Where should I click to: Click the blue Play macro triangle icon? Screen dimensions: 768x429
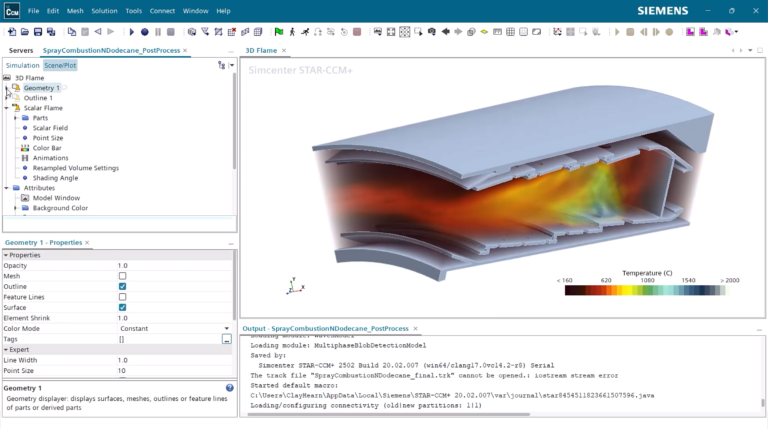[131, 32]
